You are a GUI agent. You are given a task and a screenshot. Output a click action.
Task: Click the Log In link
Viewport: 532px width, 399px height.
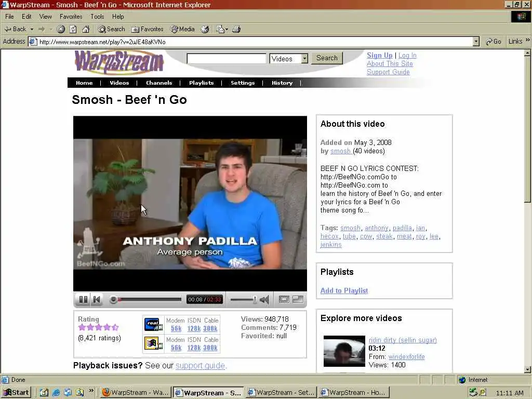tap(407, 55)
